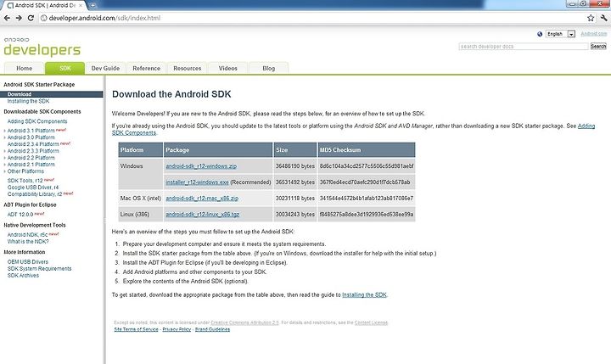Viewport: 611px width, 364px height.
Task: Click the globe language icon
Action: tap(540, 34)
